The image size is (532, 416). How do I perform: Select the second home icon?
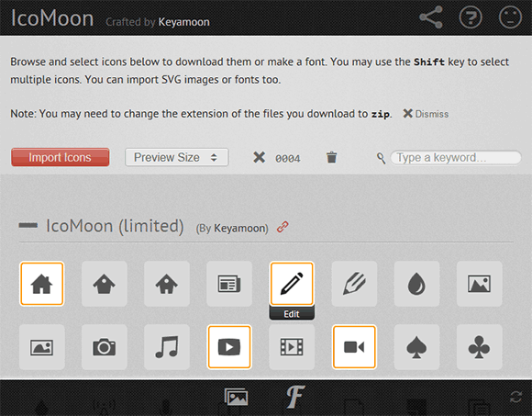click(x=105, y=284)
